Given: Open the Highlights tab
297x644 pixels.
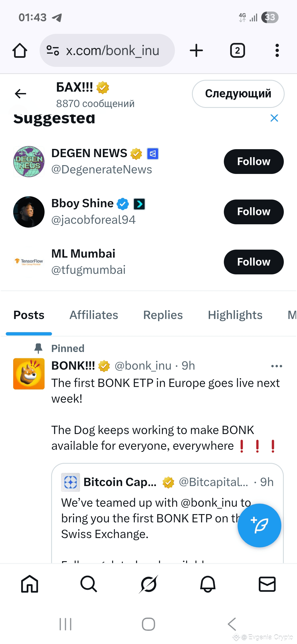Looking at the screenshot, I should click(235, 315).
